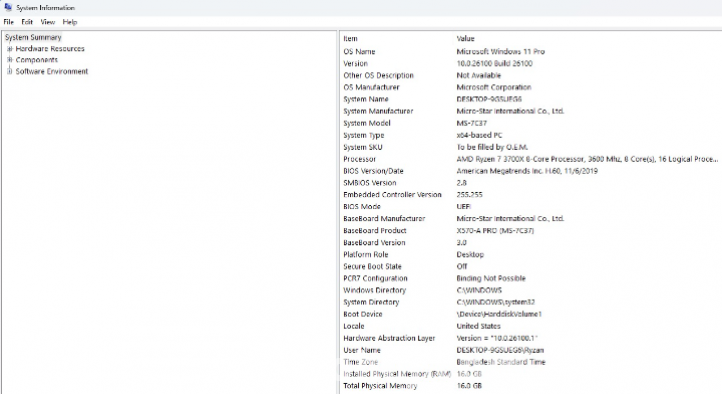This screenshot has width=722, height=394.
Task: Select the PCR7 Configuration row label
Action: (x=375, y=279)
